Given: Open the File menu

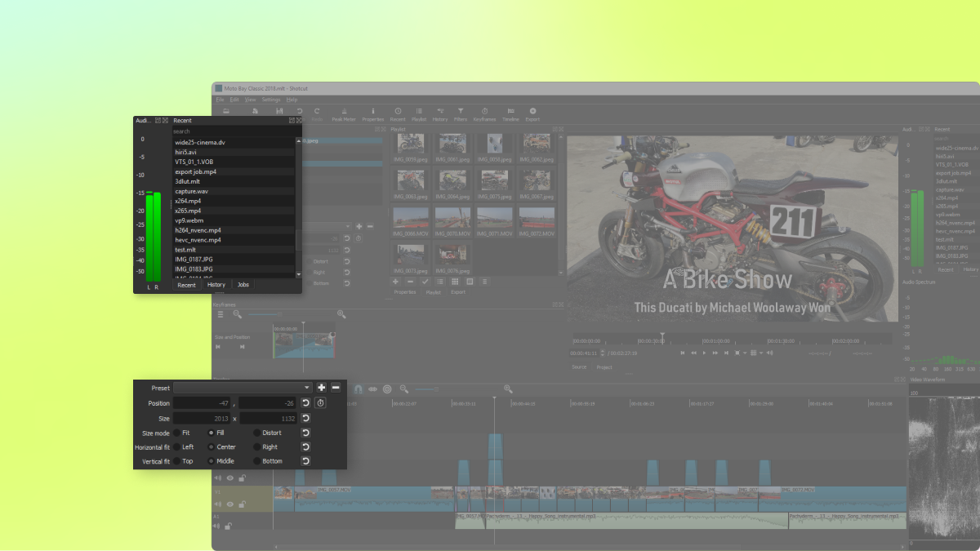Looking at the screenshot, I should (x=220, y=100).
